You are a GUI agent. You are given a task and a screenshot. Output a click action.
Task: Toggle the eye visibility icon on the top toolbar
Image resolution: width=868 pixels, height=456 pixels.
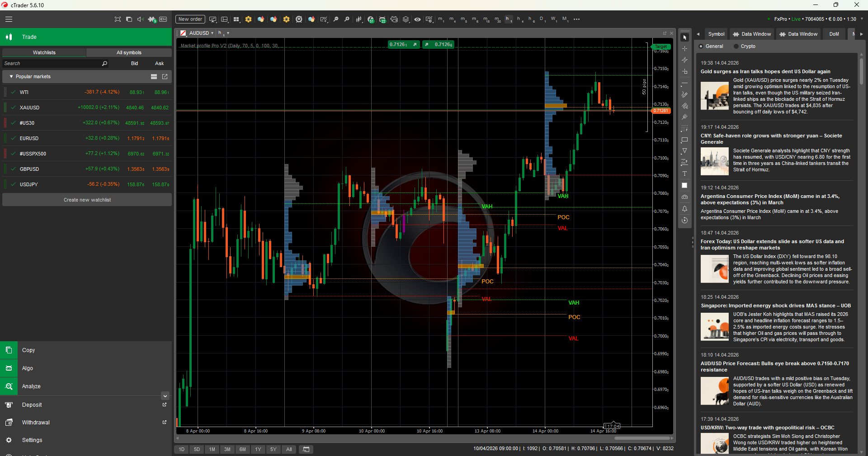click(417, 19)
